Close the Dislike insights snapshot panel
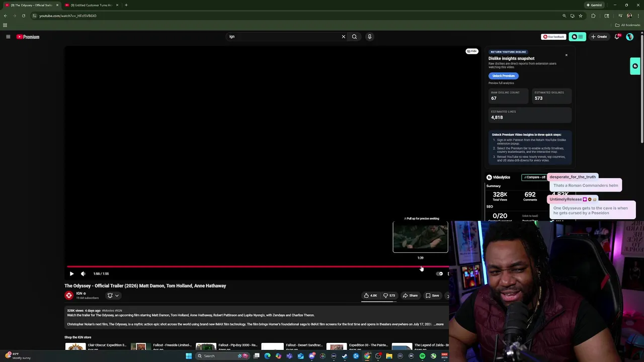Image resolution: width=644 pixels, height=362 pixels. pyautogui.click(x=566, y=55)
